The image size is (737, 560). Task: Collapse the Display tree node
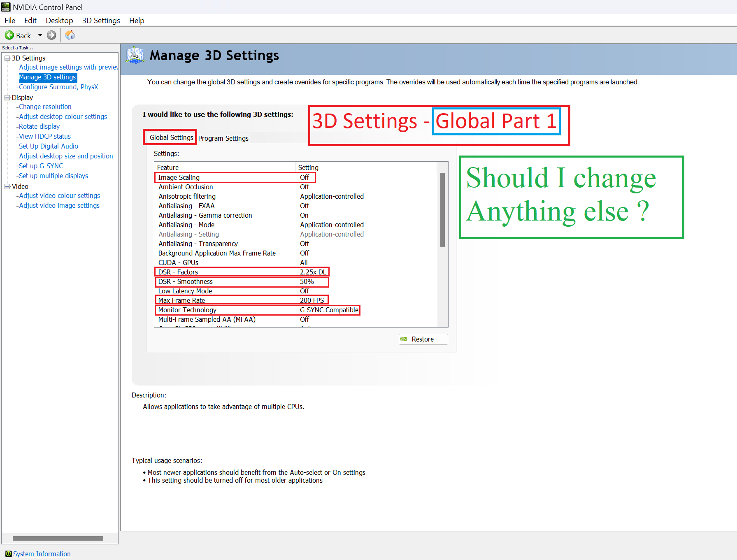(7, 98)
